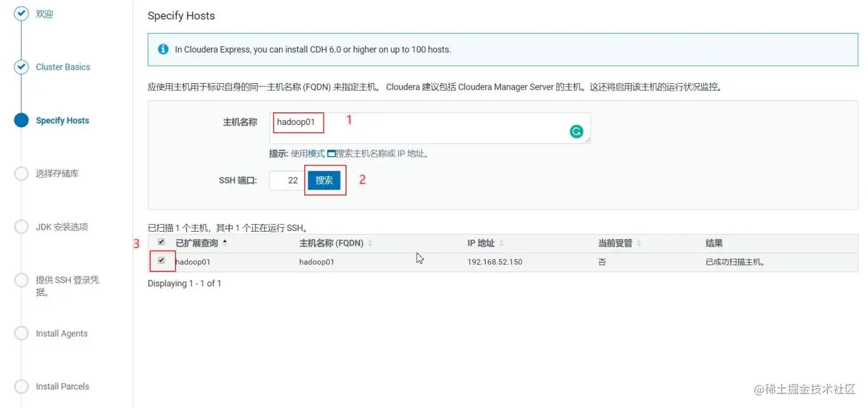Image resolution: width=868 pixels, height=408 pixels.
Task: Click the Cluster Basics step checkmark circle
Action: pyautogui.click(x=22, y=67)
